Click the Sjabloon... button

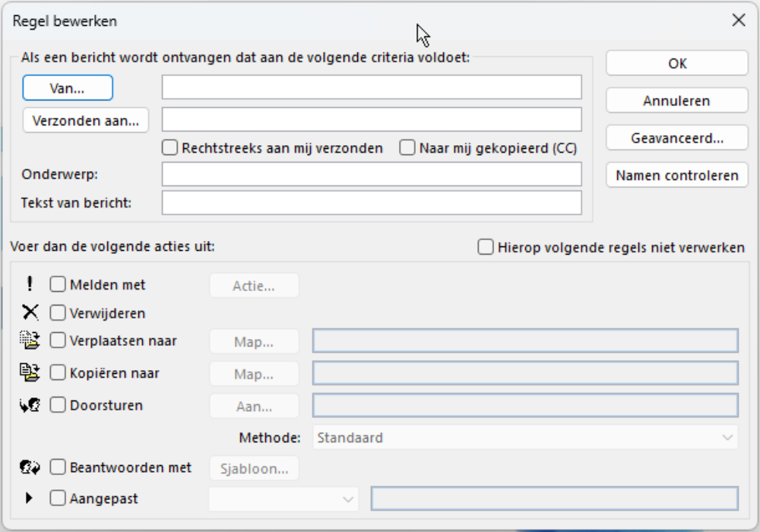pos(254,468)
